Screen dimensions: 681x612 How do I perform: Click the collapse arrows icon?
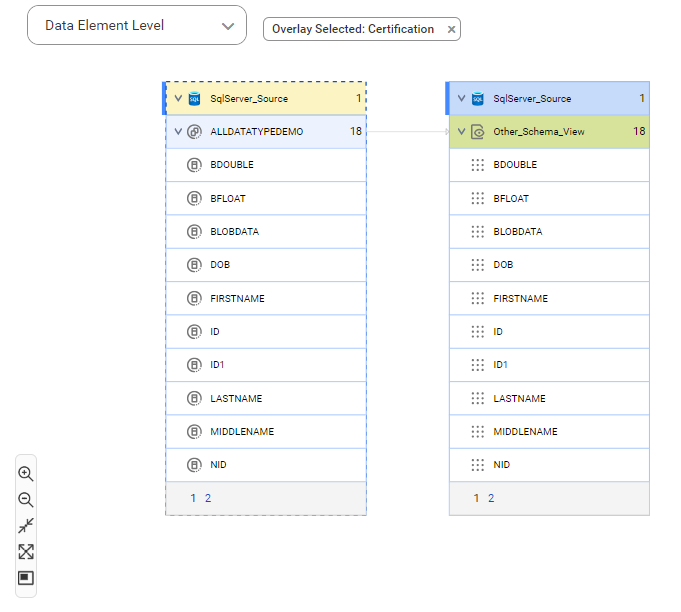(26, 526)
